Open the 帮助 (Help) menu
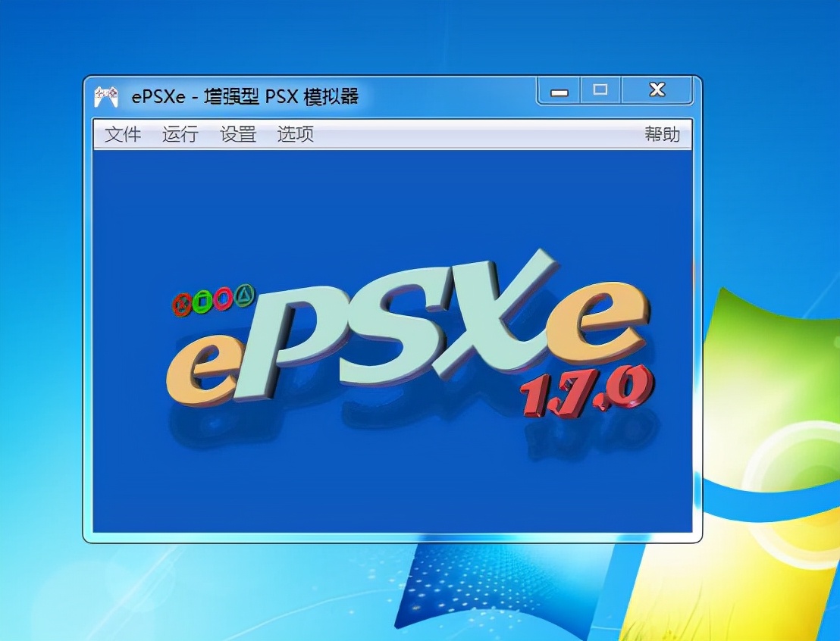This screenshot has width=840, height=641. [x=662, y=135]
